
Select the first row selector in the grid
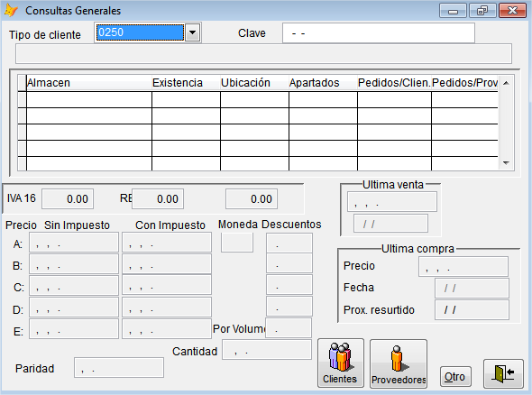pos(22,99)
